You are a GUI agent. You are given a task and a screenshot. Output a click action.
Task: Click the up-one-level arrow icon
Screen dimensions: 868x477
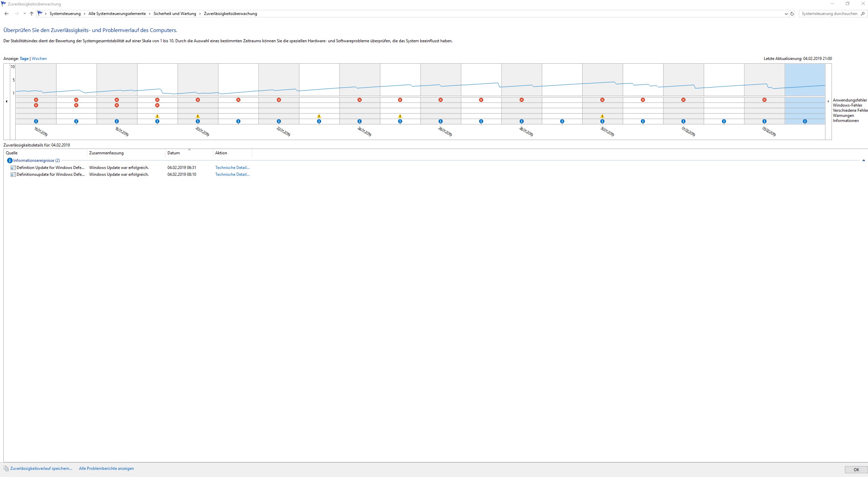32,14
